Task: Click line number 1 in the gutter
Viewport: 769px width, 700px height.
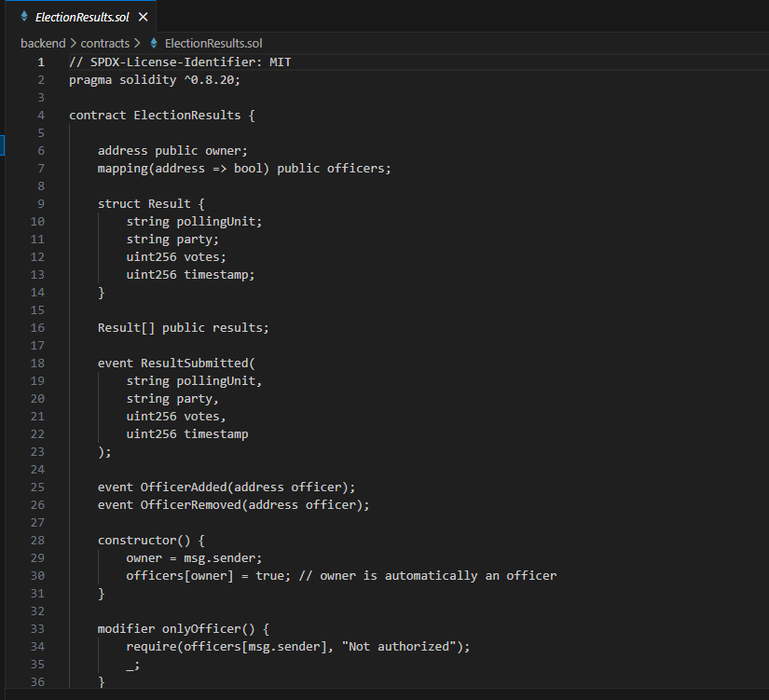Action: click(41, 62)
